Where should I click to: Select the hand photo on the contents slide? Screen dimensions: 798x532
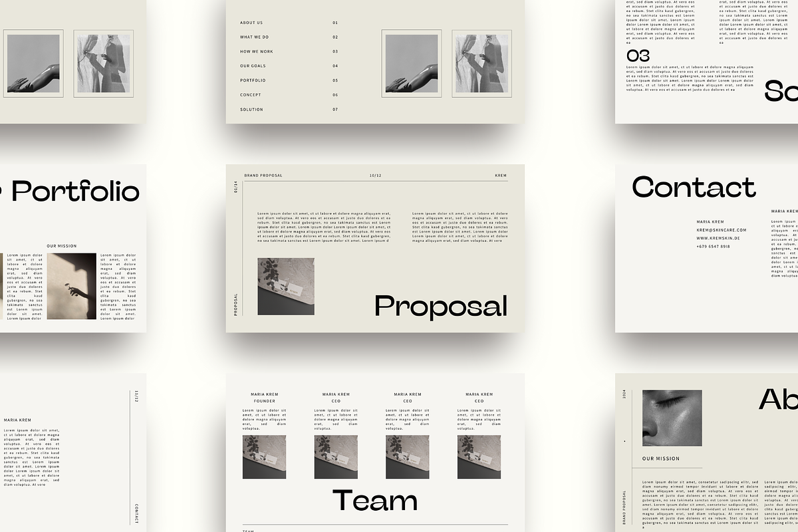[412, 64]
